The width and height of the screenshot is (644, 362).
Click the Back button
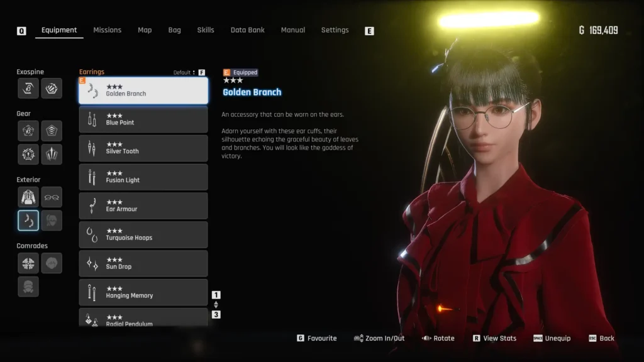(x=601, y=338)
